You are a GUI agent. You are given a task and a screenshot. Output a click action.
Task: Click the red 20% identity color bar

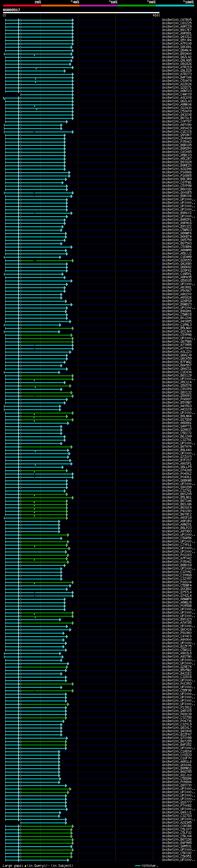click(x=22, y=6)
